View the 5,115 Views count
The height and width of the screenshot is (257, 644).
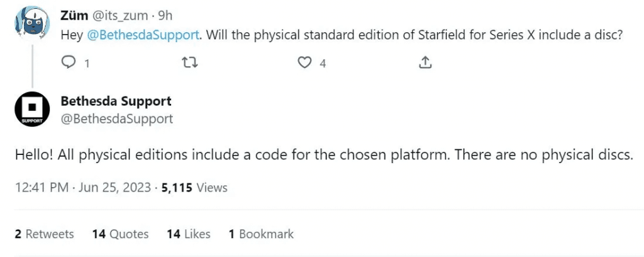[194, 188]
